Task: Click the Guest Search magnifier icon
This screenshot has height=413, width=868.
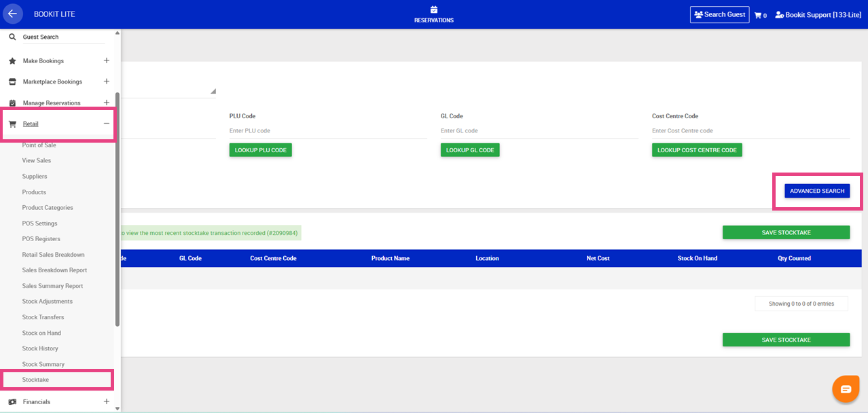Action: coord(12,37)
